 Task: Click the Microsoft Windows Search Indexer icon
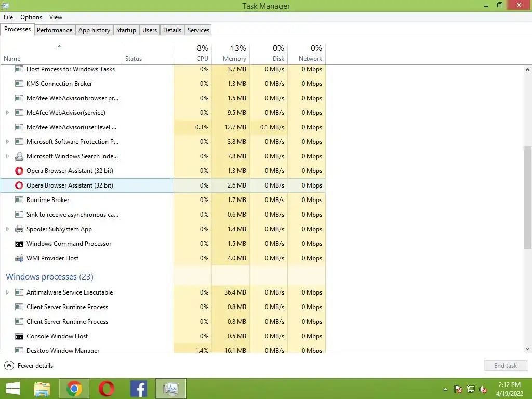19,156
